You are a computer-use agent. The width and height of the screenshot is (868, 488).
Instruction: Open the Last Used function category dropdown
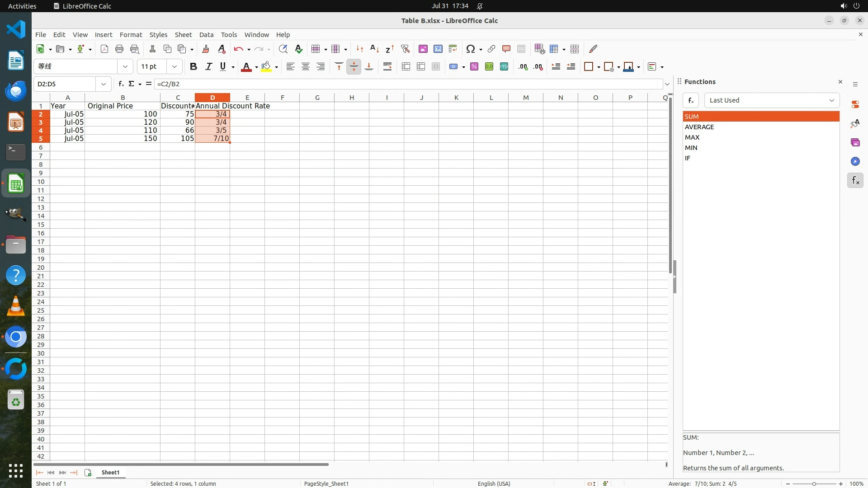pos(771,100)
